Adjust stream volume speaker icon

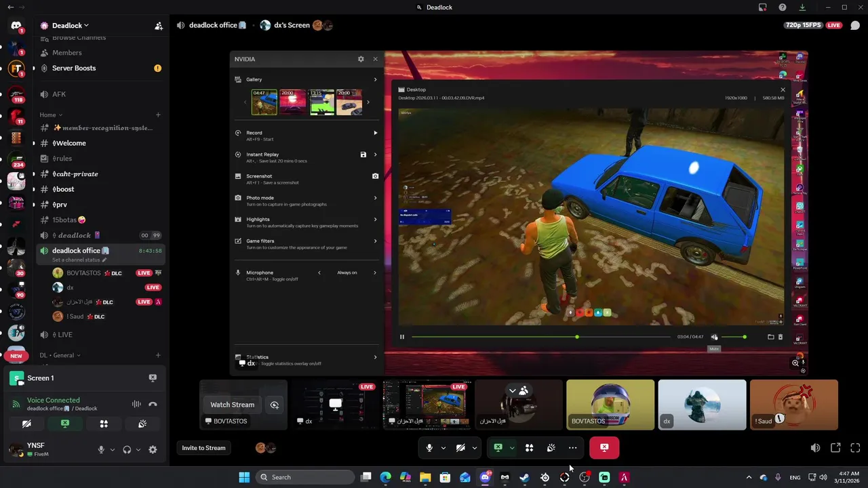click(815, 447)
